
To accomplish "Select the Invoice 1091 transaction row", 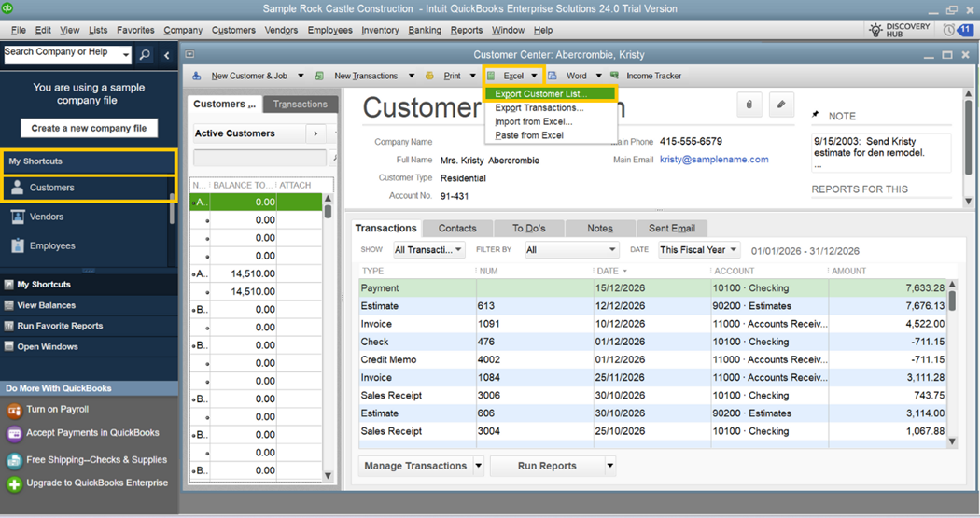I will tap(651, 324).
